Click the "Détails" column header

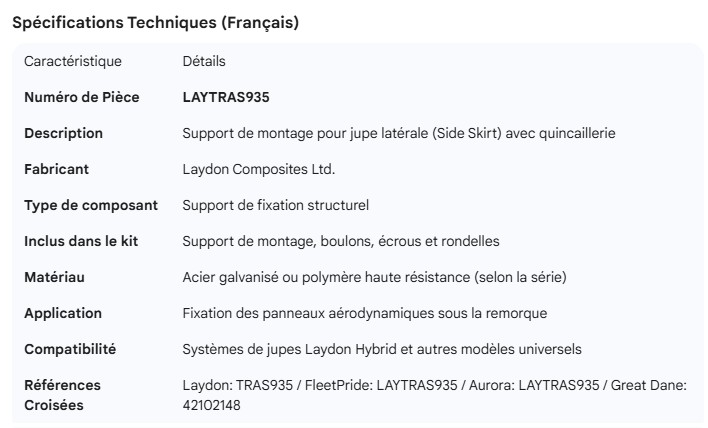pos(204,61)
